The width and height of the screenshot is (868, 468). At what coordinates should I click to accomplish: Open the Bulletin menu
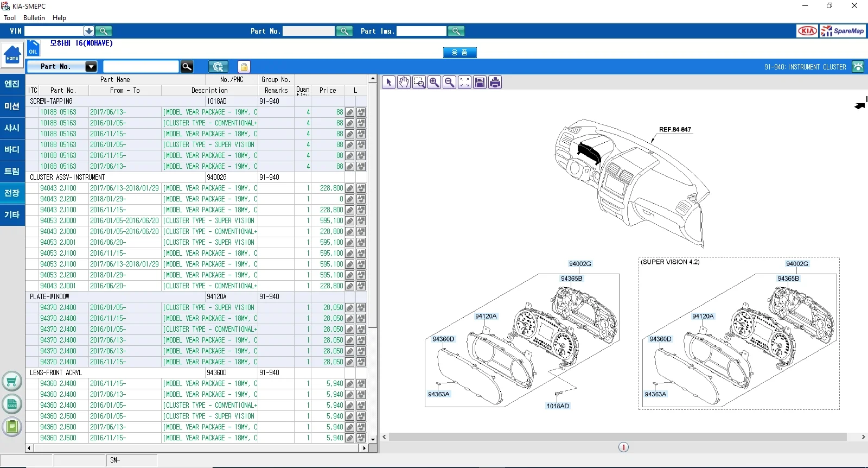pyautogui.click(x=34, y=18)
